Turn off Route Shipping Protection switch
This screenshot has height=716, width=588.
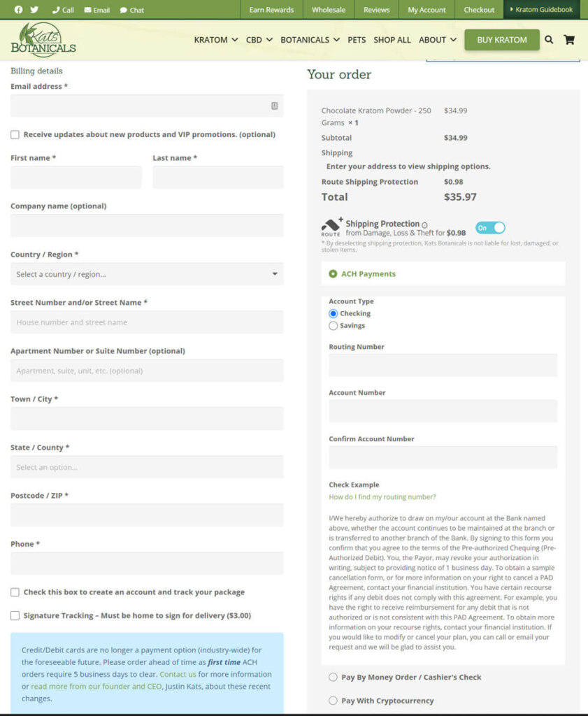490,228
